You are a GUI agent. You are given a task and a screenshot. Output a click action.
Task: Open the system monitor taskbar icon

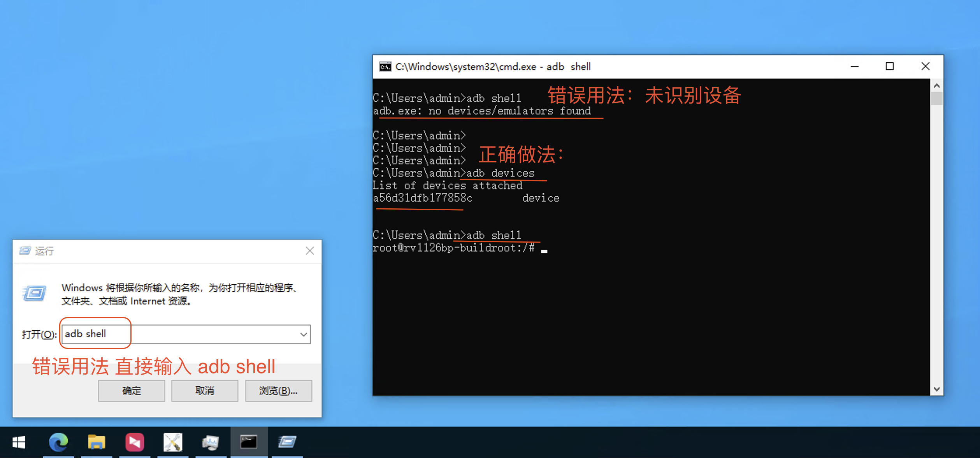coord(211,442)
